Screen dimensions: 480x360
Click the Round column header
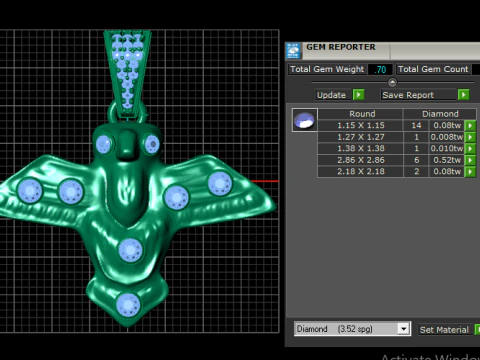tap(361, 114)
